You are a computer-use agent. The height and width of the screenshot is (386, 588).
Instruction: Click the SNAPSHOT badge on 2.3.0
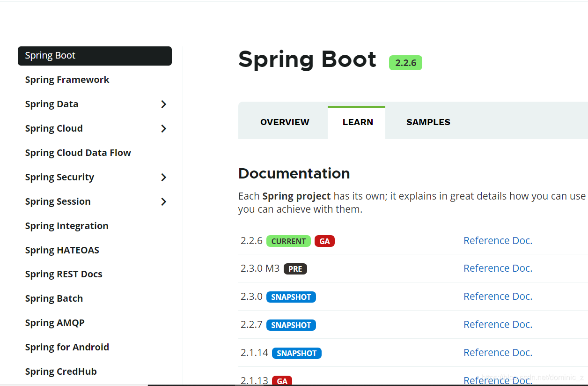(x=291, y=297)
